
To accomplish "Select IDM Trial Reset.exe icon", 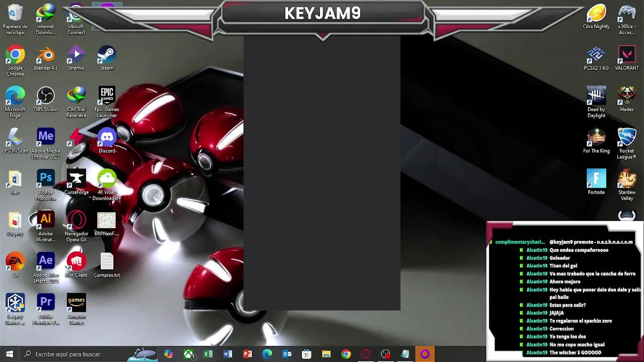I will point(76,102).
